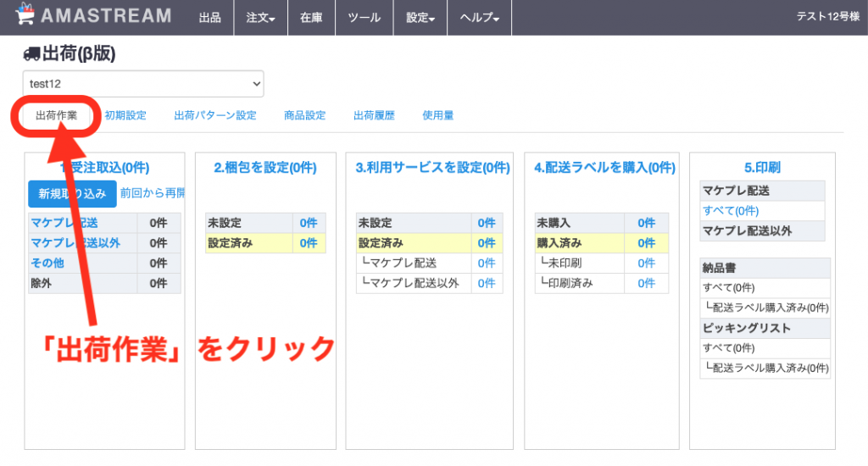The height and width of the screenshot is (466, 868).
Task: Click the その他 link in 受注取込
Action: (x=47, y=263)
